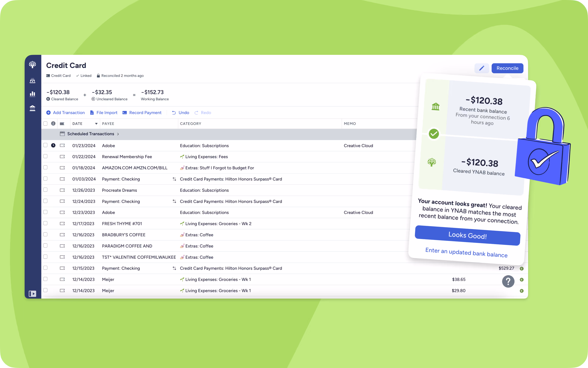This screenshot has height=368, width=588.
Task: Click category Living Expenses: Groceries - Wk 2
Action: click(216, 223)
